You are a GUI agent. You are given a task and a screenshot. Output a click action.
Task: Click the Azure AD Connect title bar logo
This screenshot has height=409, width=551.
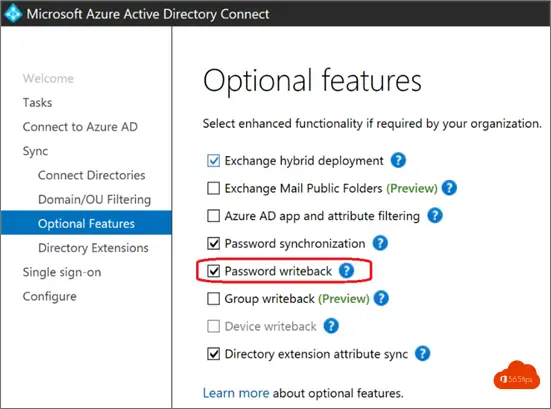tap(13, 13)
